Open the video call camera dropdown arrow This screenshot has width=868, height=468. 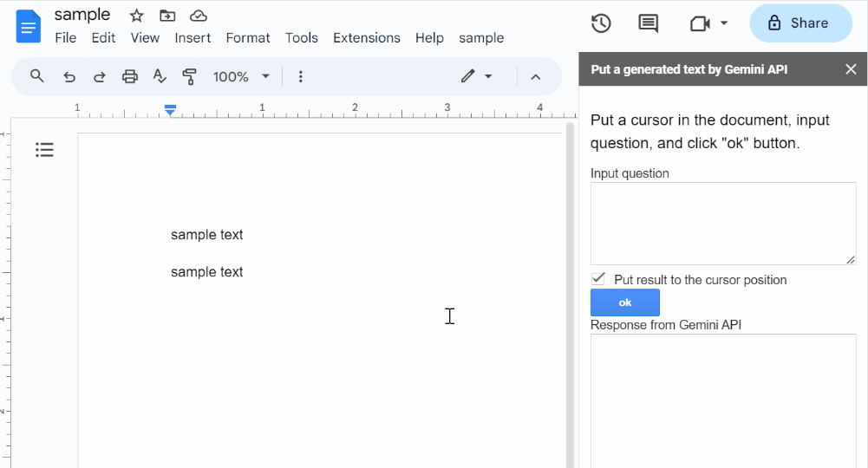pos(723,23)
